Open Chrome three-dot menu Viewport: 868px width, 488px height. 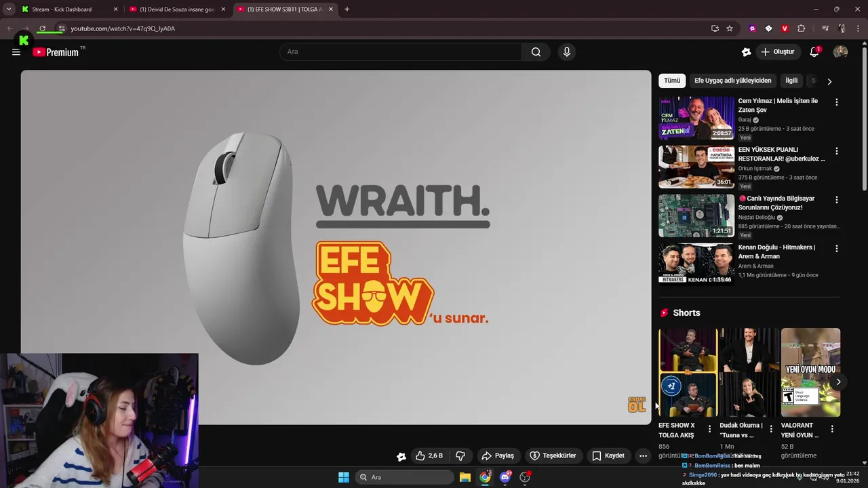858,28
